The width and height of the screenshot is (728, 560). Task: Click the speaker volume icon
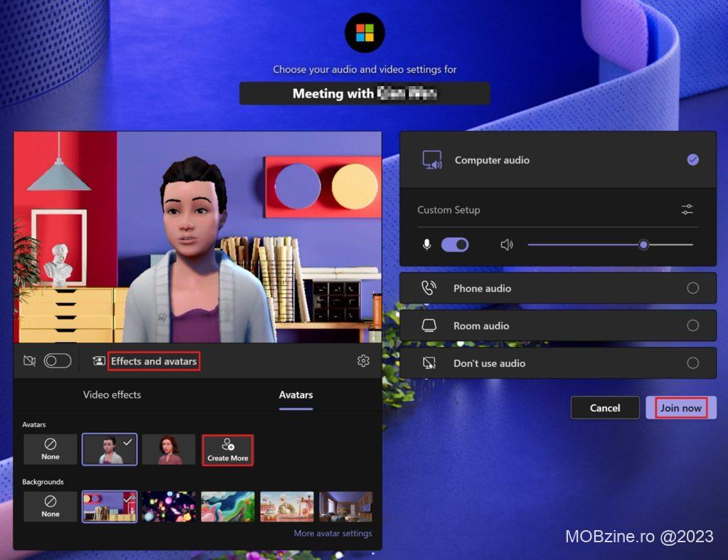[506, 244]
